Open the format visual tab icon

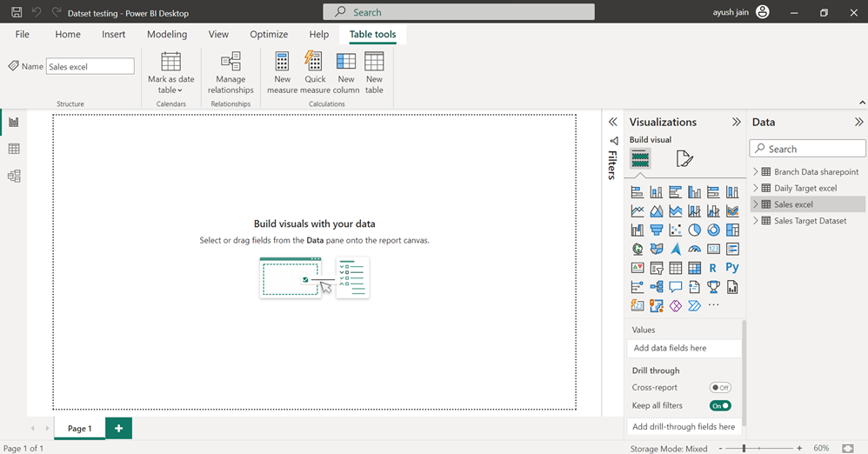tap(684, 159)
